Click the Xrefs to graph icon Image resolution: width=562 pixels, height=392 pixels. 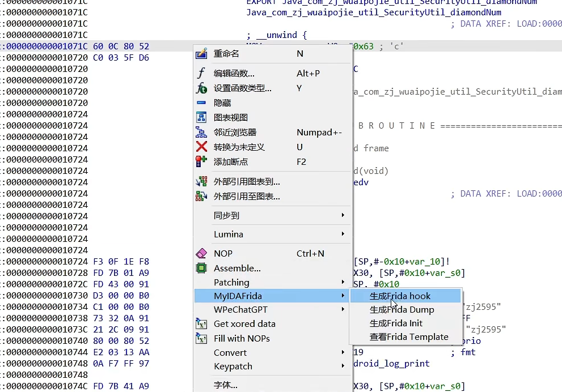(201, 181)
